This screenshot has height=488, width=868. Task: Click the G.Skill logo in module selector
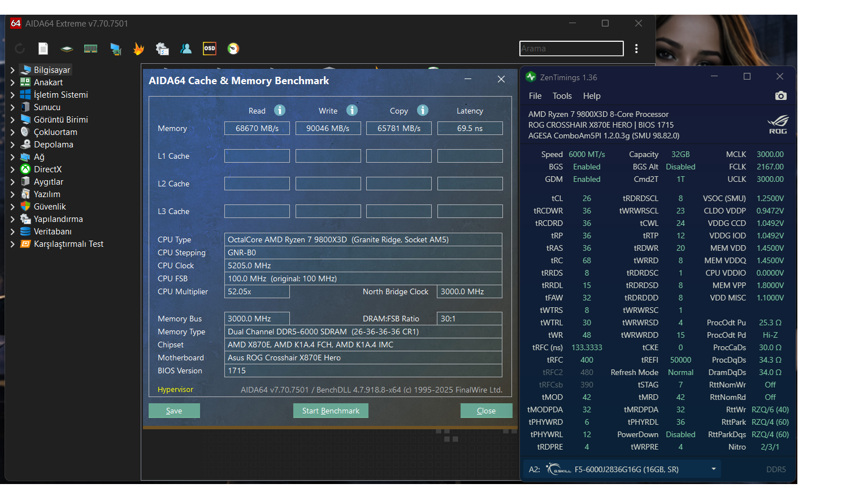pyautogui.click(x=559, y=469)
